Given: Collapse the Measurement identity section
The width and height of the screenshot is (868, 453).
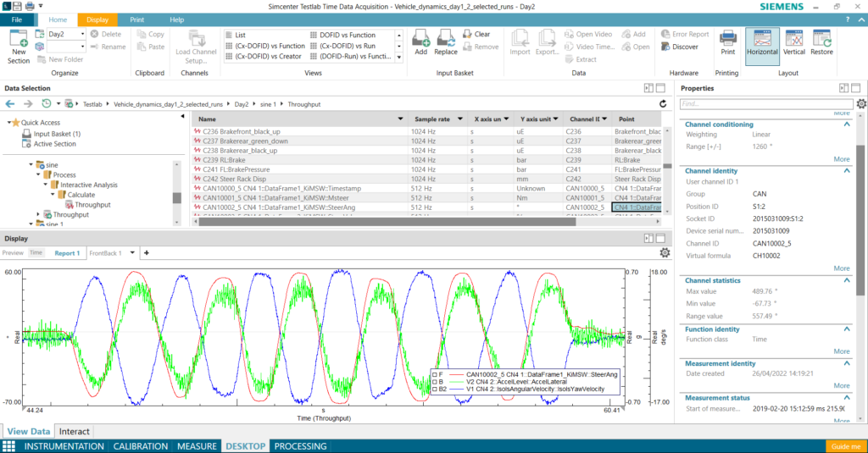Looking at the screenshot, I should pyautogui.click(x=847, y=363).
